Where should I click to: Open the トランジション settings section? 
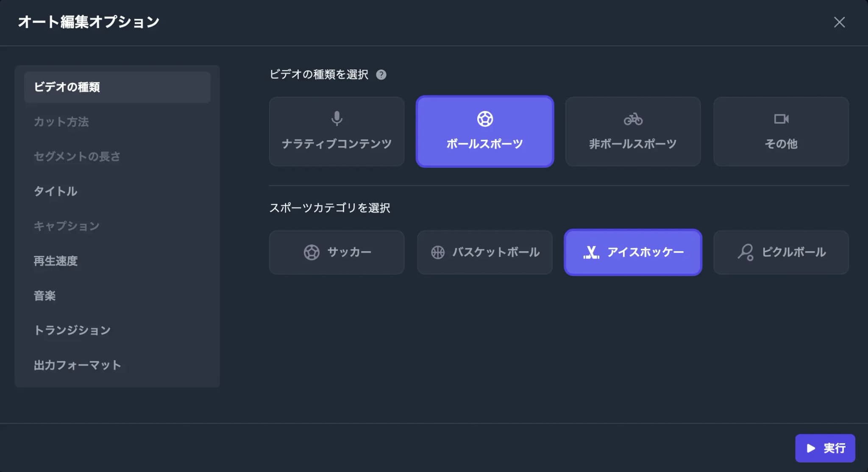[72, 330]
